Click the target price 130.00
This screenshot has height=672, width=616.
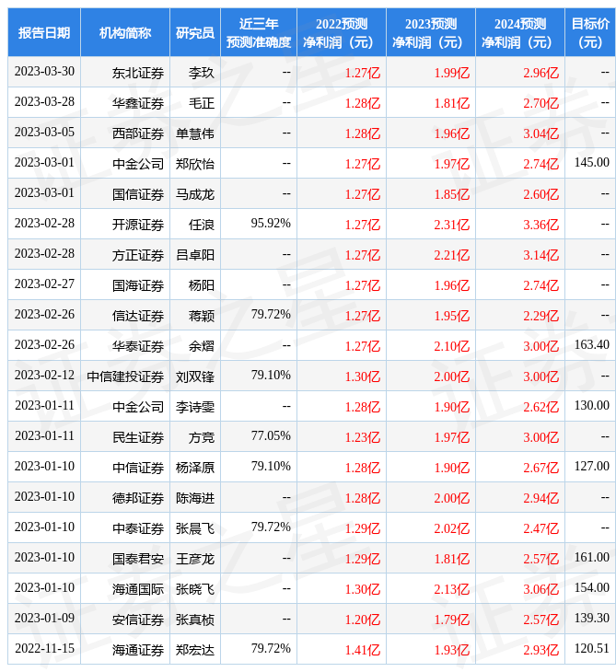pyautogui.click(x=591, y=405)
